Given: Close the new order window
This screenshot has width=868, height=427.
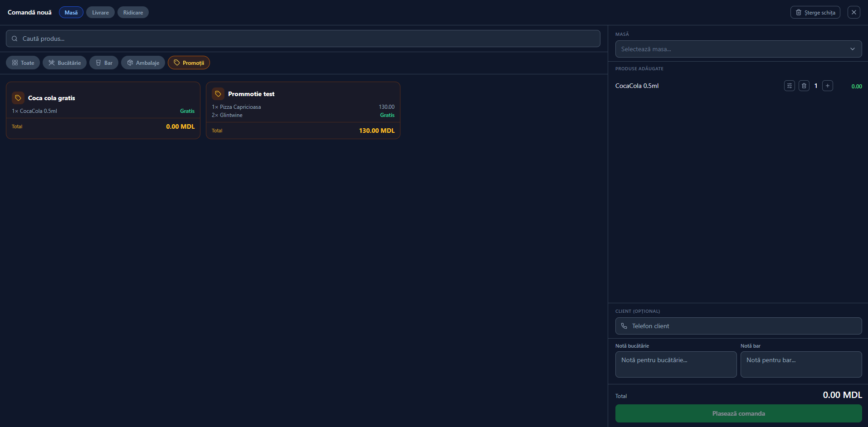Looking at the screenshot, I should click(854, 12).
